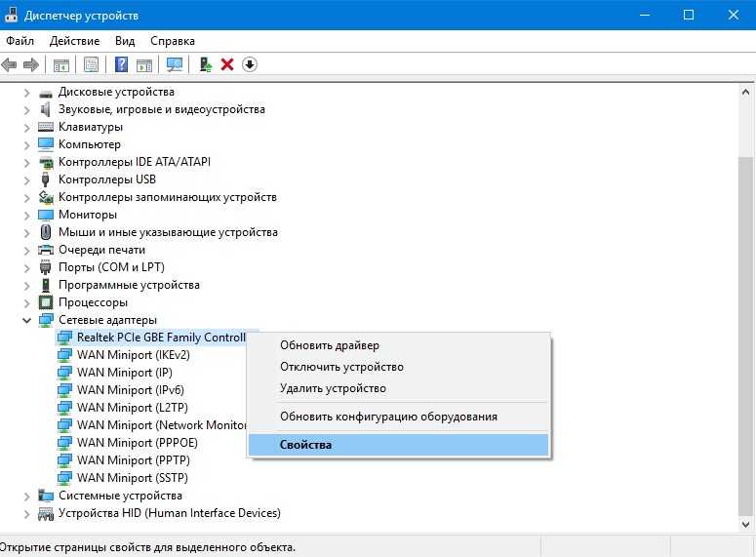The height and width of the screenshot is (557, 756).
Task: Open the Вид menu
Action: (125, 41)
